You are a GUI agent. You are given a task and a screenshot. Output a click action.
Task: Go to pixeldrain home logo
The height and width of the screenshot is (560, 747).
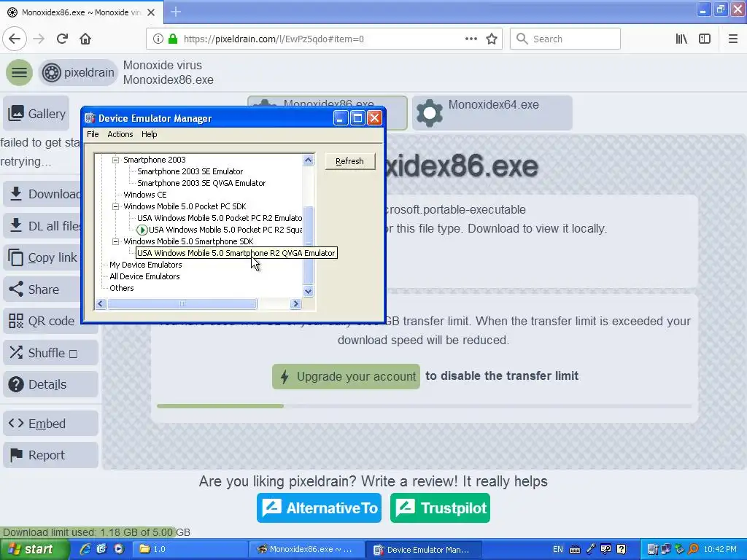coord(78,72)
